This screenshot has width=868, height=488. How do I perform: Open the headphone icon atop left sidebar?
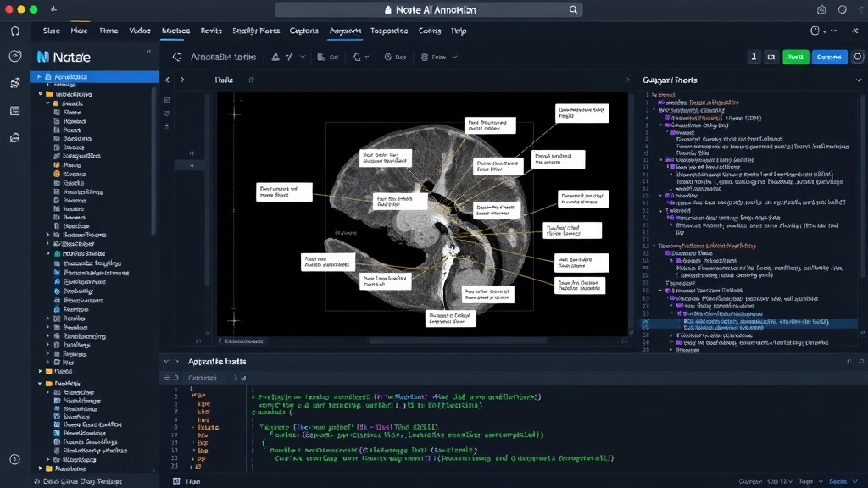click(15, 31)
